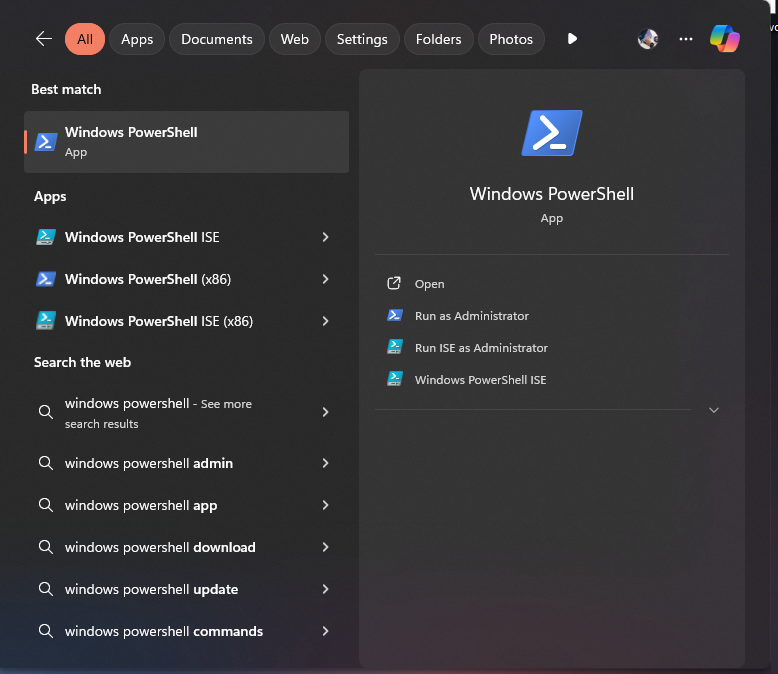The height and width of the screenshot is (674, 778).
Task: Click search icon beside 'See more search results'
Action: pyautogui.click(x=46, y=412)
